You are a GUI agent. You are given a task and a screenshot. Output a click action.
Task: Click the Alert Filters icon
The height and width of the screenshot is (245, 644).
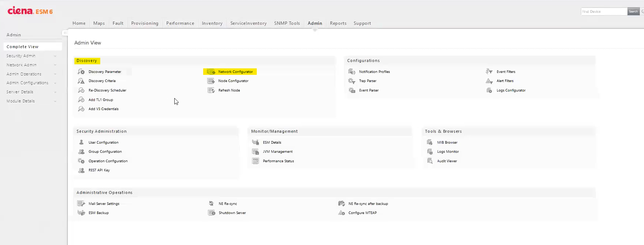point(489,81)
